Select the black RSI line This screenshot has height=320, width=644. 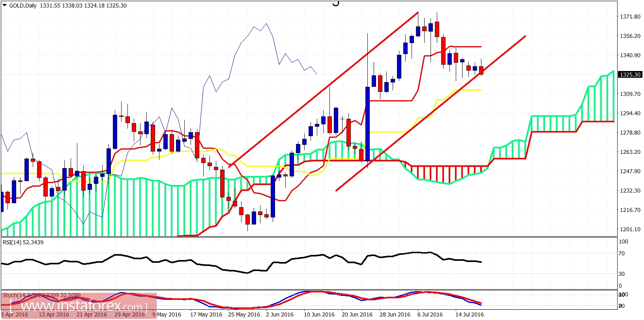point(241,262)
